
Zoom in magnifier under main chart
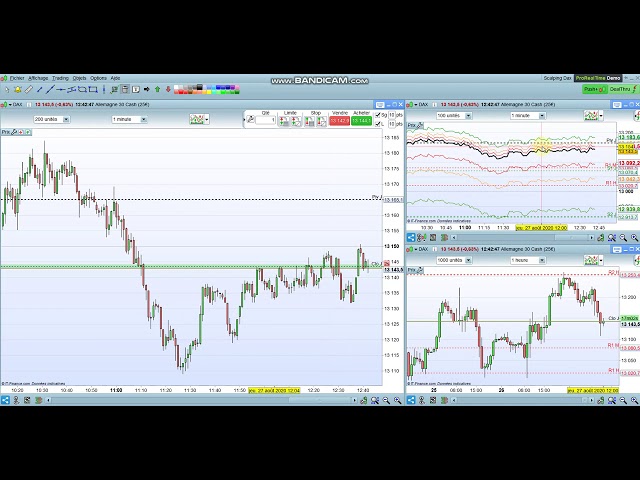[397, 400]
